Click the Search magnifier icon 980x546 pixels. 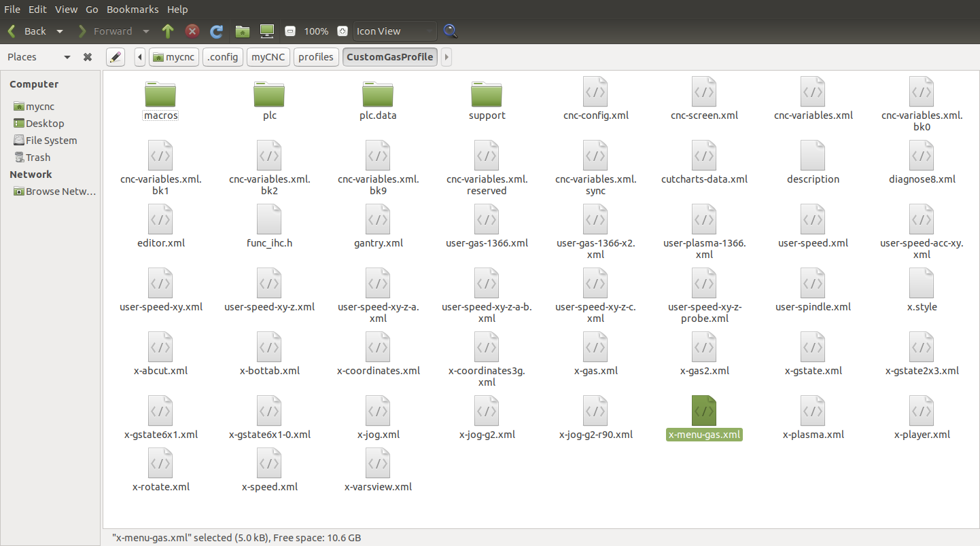450,31
